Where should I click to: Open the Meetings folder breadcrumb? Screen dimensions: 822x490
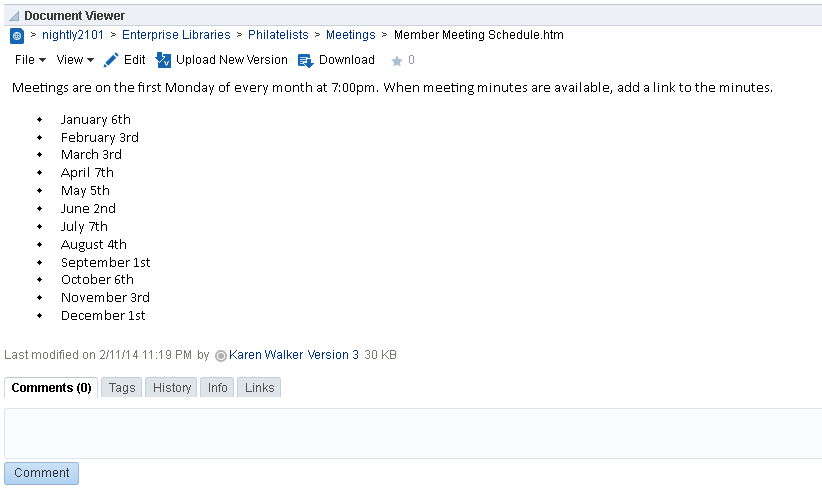(x=351, y=35)
